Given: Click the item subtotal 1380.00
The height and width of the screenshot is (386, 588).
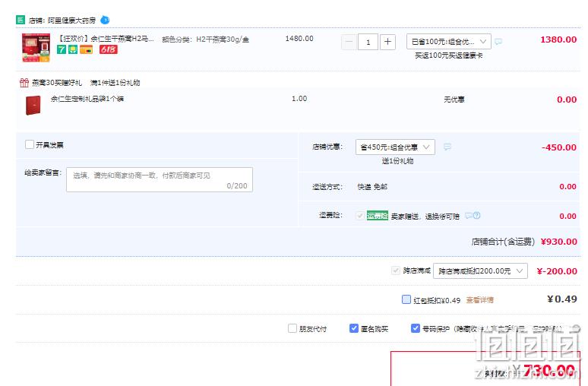Looking at the screenshot, I should (558, 40).
